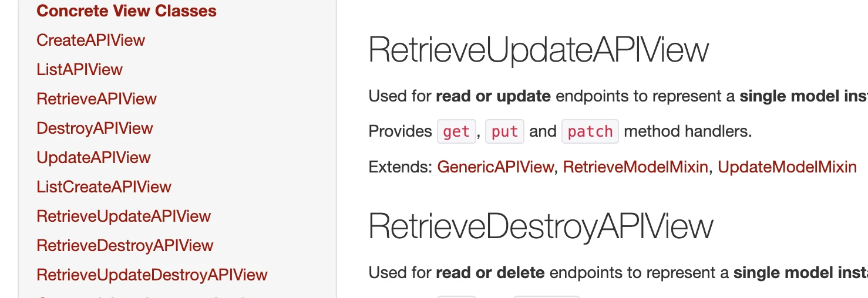Select RetrieveUpdateAPIView in sidebar navigation
Viewport: 868px width, 298px height.
[123, 216]
